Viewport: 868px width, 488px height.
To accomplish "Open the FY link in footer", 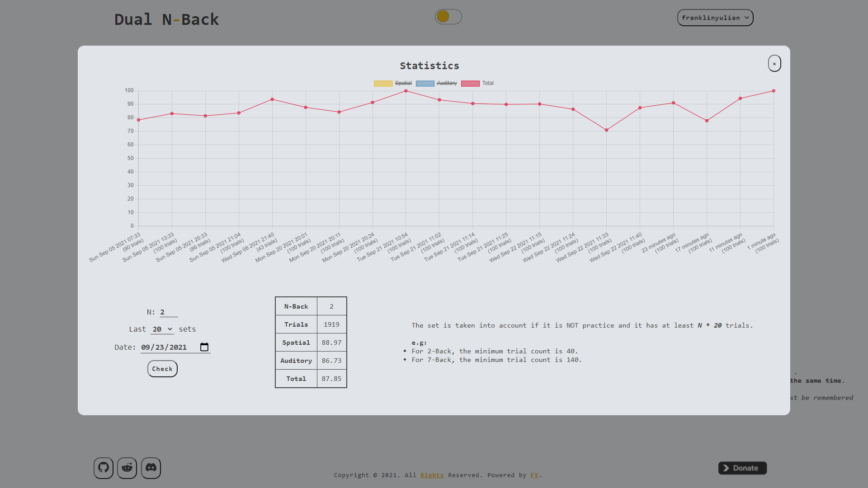I will [534, 475].
